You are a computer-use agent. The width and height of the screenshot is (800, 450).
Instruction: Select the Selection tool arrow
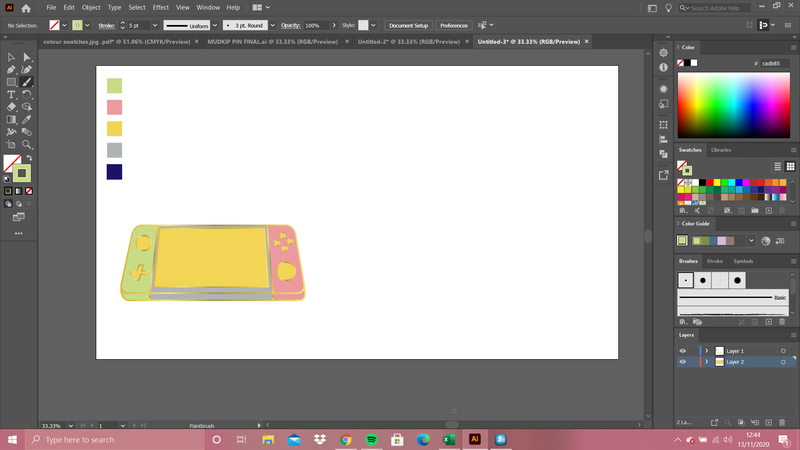point(11,57)
